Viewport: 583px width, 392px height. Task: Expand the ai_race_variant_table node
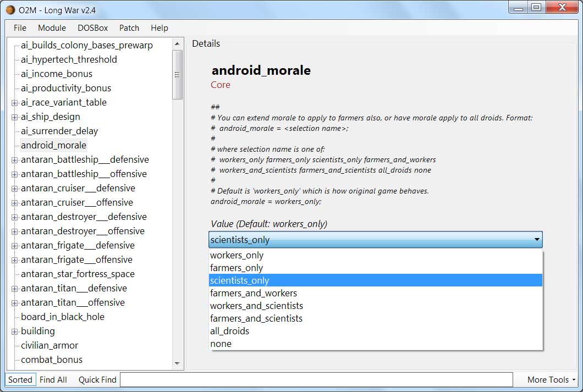click(14, 103)
